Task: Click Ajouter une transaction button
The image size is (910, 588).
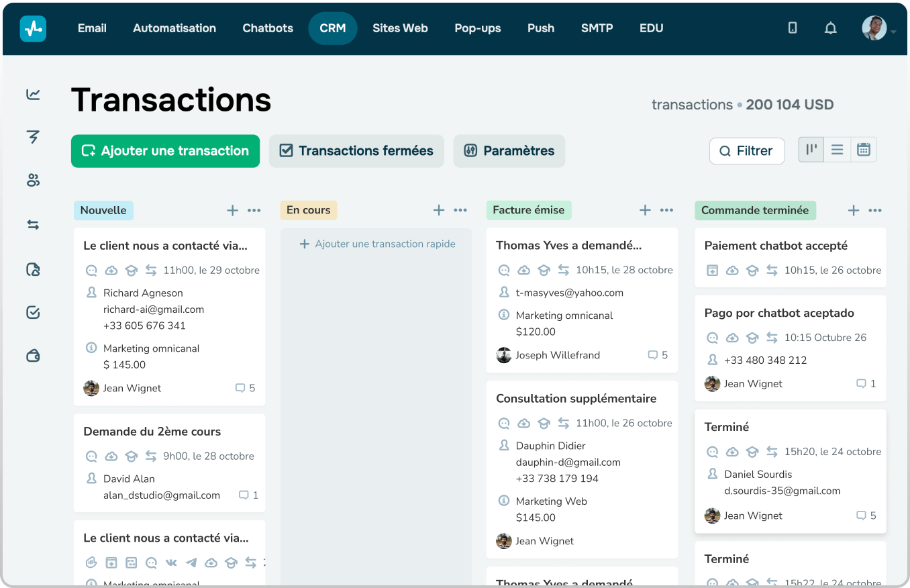Action: coord(165,151)
